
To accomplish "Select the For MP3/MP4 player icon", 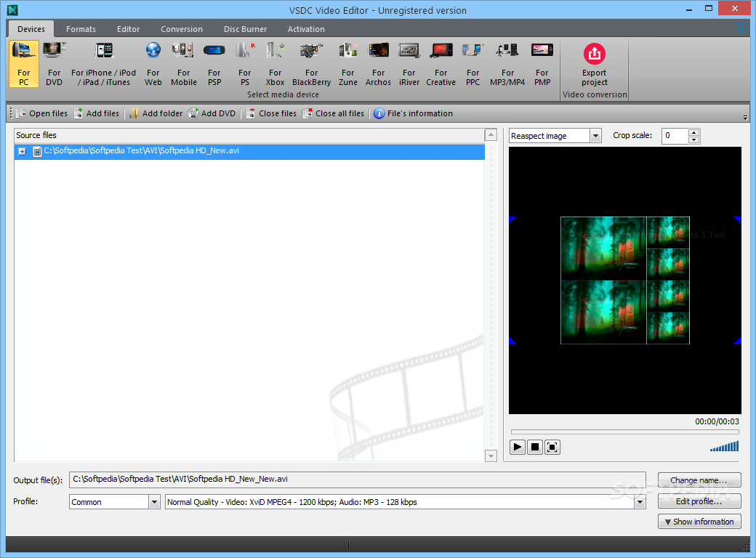I will pos(507,64).
